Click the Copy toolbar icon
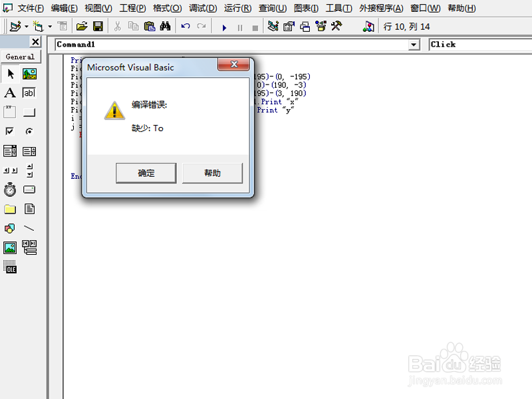Image resolution: width=532 pixels, height=399 pixels. [x=134, y=26]
